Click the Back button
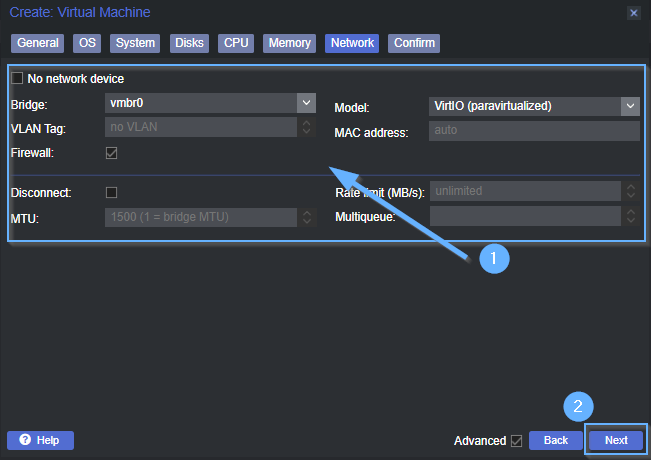This screenshot has height=460, width=651. [555, 440]
